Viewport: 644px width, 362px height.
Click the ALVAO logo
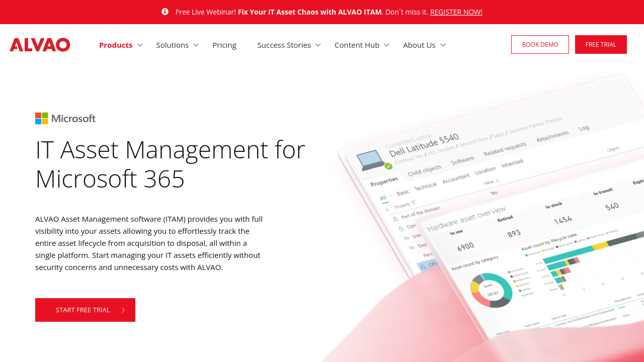tap(40, 45)
